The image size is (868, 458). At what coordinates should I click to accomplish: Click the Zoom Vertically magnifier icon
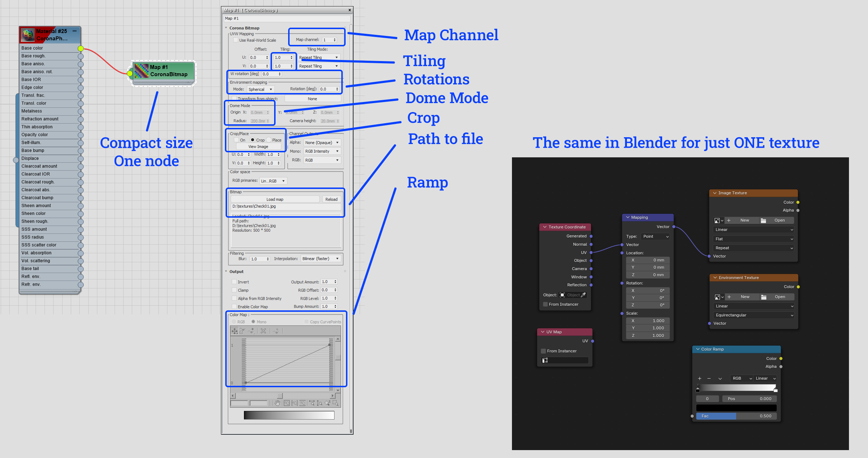319,403
